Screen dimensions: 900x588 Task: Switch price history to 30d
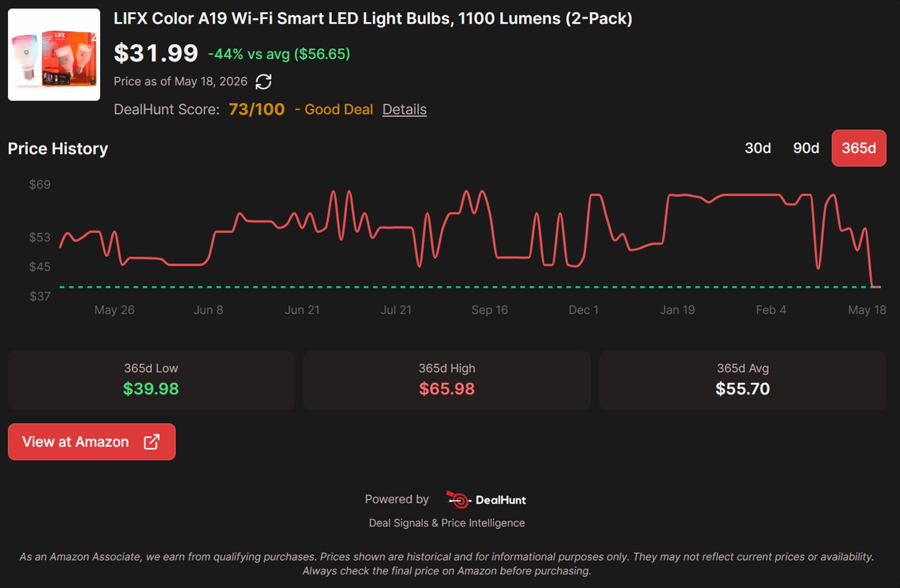pos(757,148)
